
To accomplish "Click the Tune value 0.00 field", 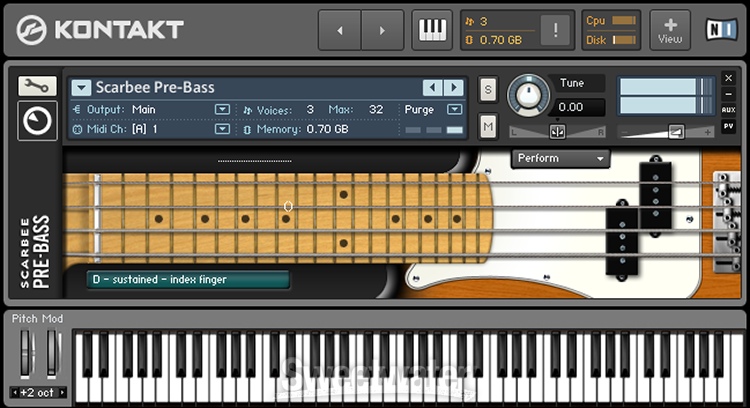I will [576, 107].
